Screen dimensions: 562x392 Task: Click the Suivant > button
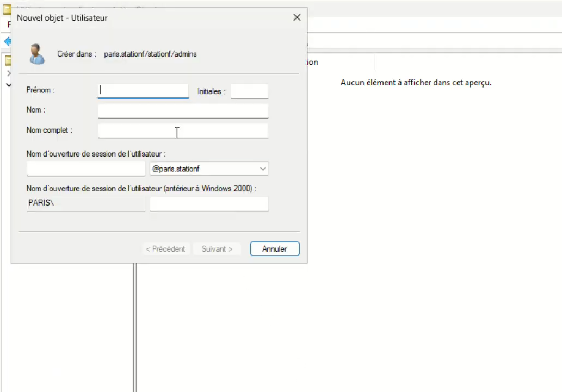pos(217,249)
